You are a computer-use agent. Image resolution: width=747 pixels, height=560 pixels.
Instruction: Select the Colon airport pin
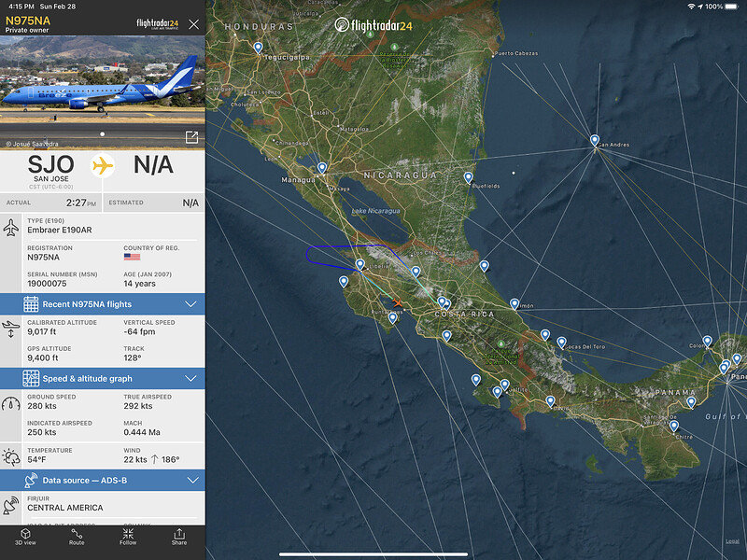(x=708, y=341)
